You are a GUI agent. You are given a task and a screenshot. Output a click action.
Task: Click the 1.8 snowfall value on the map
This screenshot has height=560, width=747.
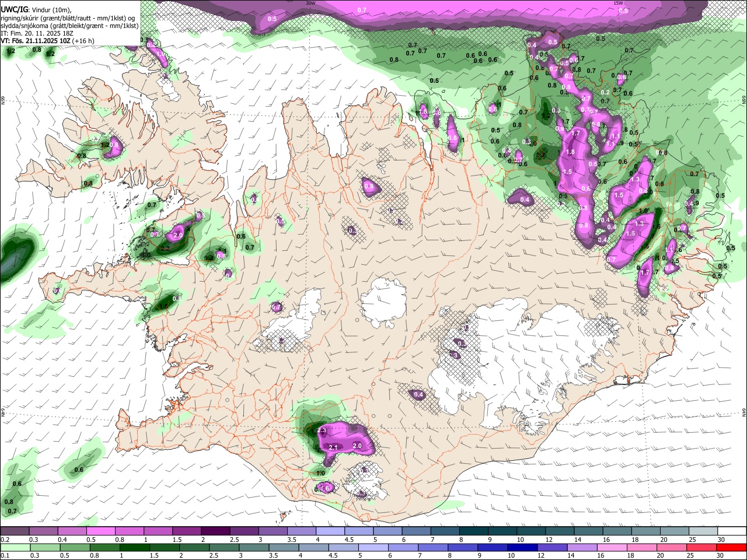click(x=571, y=152)
